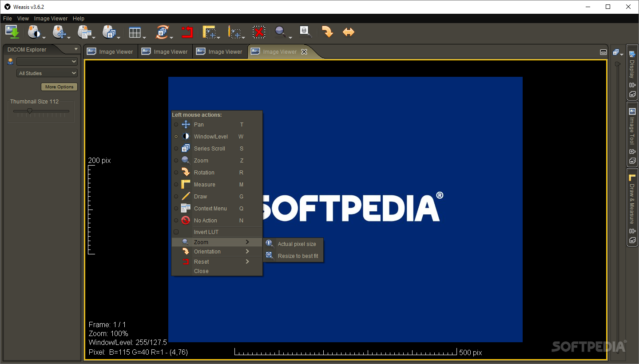Toggle the Invert LUT checkbox

click(x=176, y=232)
